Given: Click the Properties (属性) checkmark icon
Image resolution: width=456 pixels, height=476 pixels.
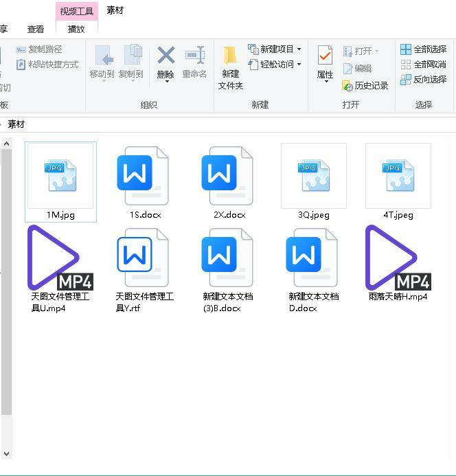Looking at the screenshot, I should 325,55.
